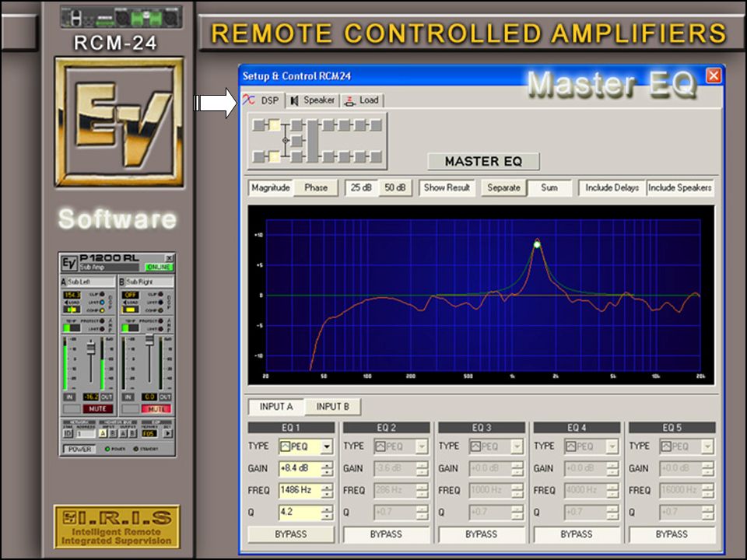747x560 pixels.
Task: Open EQ 5 TYPE dropdown
Action: pos(708,446)
